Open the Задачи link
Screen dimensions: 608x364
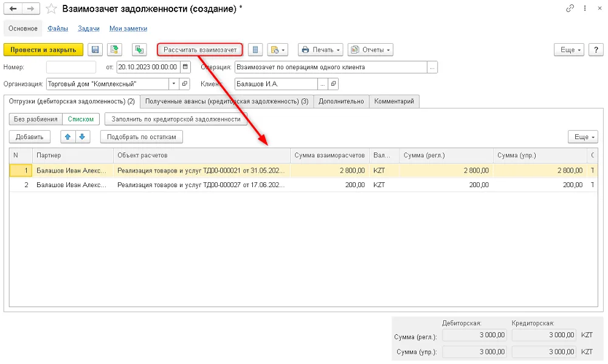(89, 29)
